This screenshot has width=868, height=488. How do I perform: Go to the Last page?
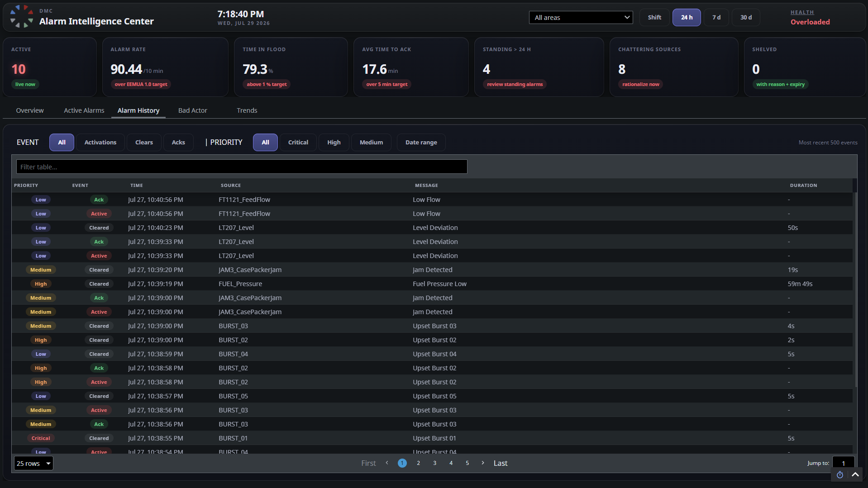pyautogui.click(x=501, y=463)
